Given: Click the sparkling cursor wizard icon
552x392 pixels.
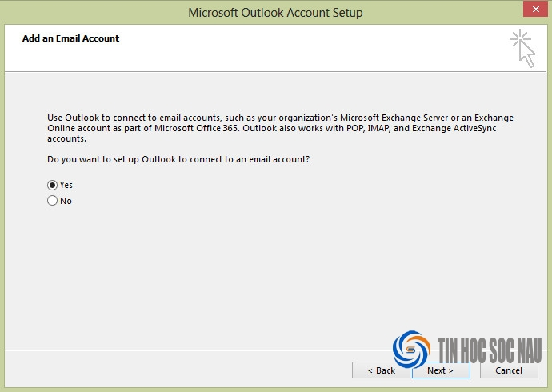Looking at the screenshot, I should (x=522, y=49).
